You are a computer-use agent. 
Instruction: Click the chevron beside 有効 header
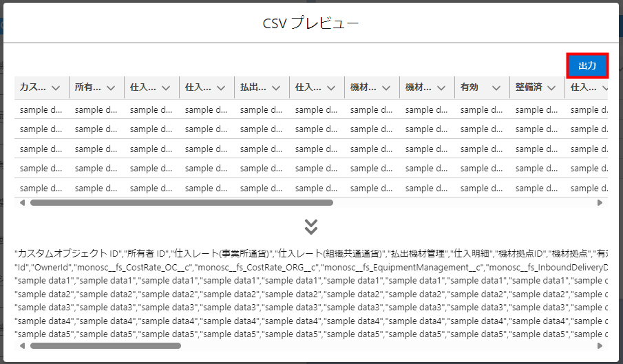(496, 88)
